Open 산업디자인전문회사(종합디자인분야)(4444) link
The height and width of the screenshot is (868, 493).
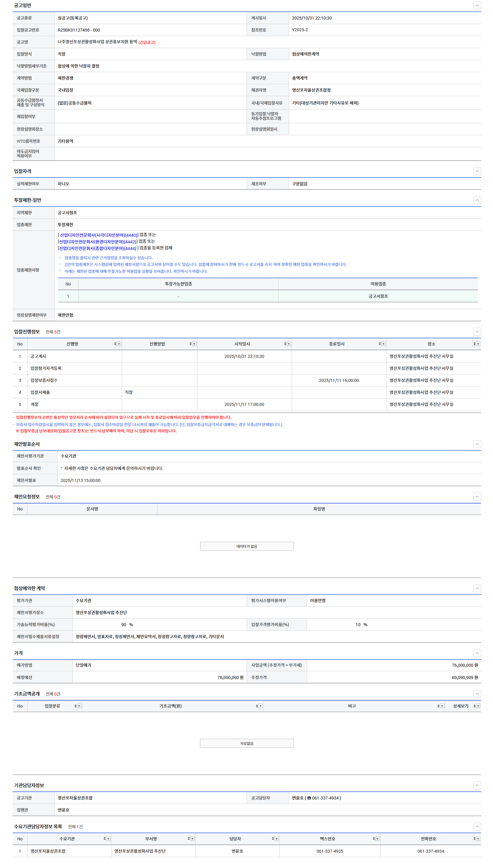[98, 248]
